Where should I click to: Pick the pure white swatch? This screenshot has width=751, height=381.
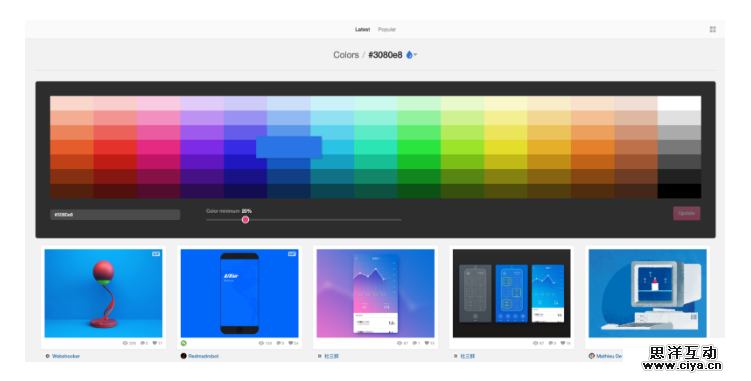click(x=679, y=103)
